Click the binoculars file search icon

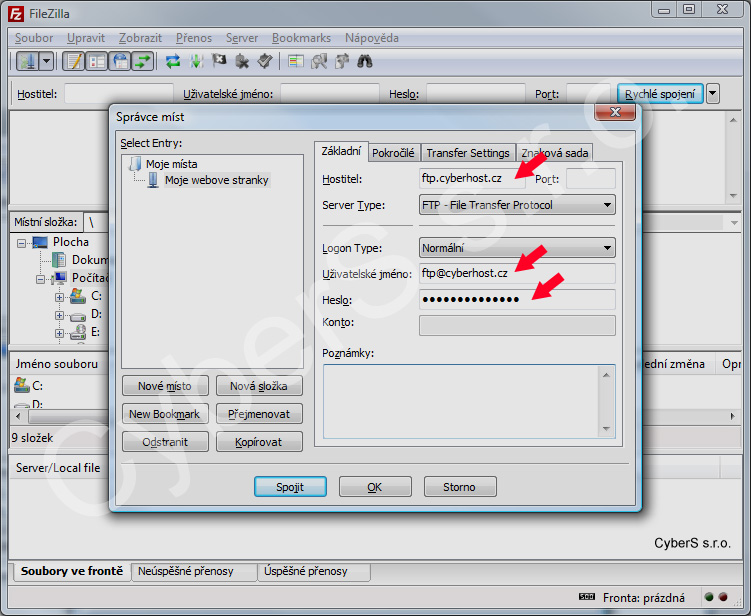(365, 61)
